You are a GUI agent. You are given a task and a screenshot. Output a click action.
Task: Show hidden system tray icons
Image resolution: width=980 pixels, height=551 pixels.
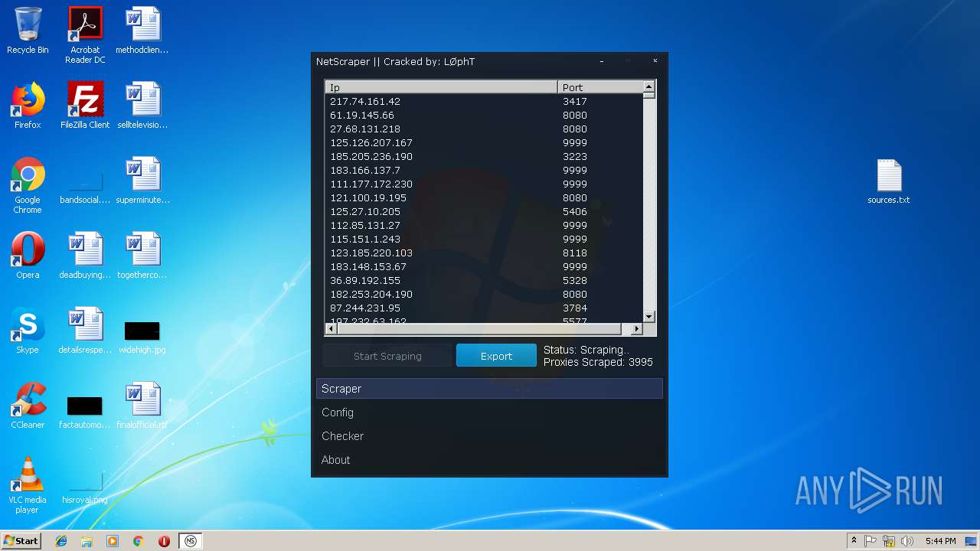854,541
